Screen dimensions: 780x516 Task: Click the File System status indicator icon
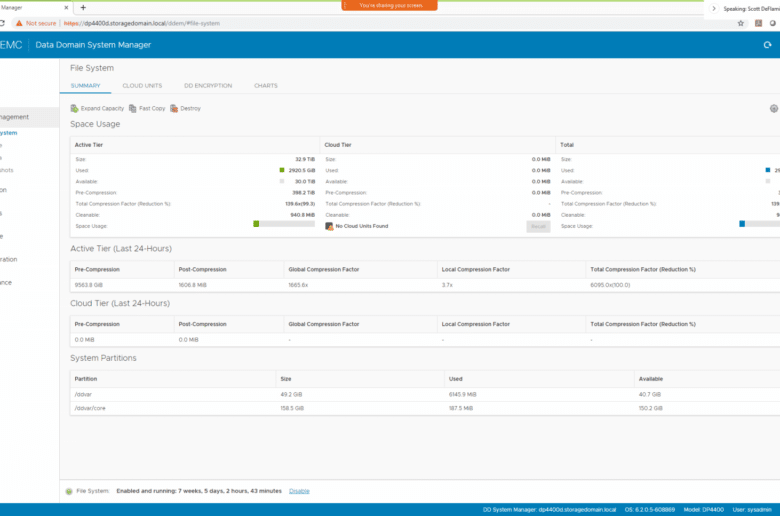tap(69, 491)
